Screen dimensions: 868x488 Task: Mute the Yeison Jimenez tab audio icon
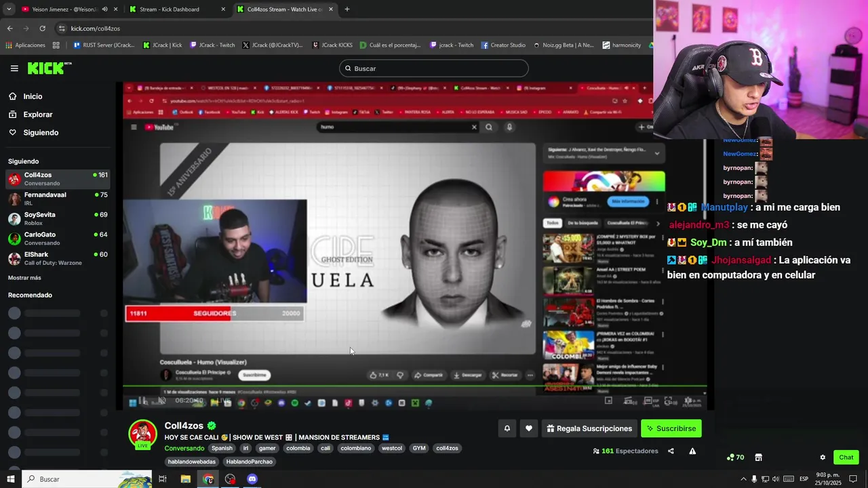pos(104,9)
